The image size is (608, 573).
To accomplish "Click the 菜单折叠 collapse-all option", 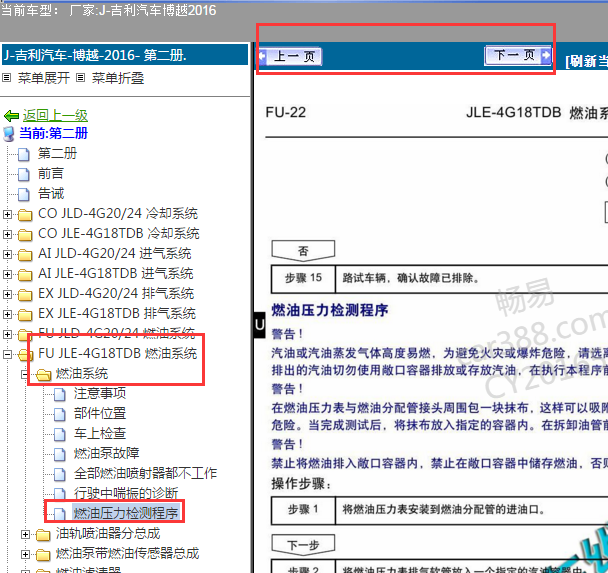I will pos(118,78).
